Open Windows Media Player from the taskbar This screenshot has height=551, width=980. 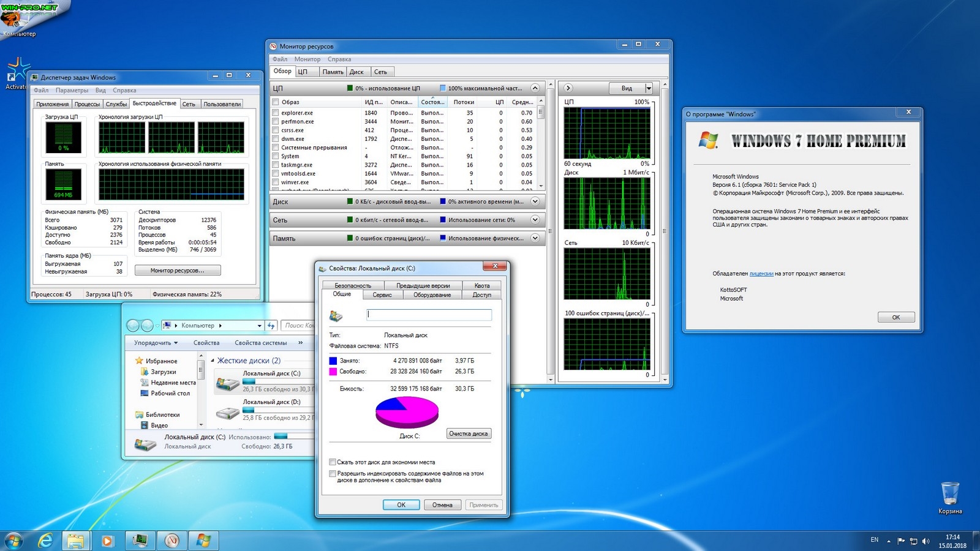click(x=107, y=541)
